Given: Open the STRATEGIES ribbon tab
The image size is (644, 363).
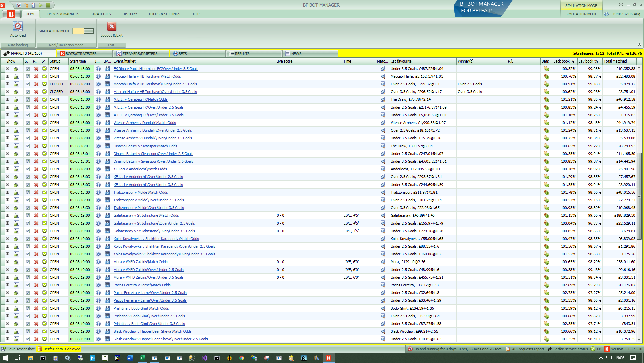Looking at the screenshot, I should click(x=100, y=14).
